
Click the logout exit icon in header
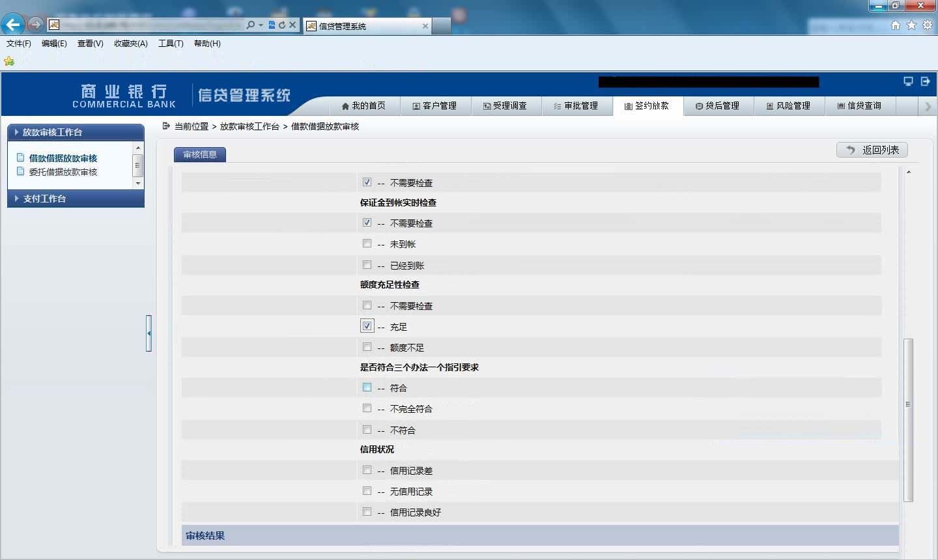[x=925, y=81]
